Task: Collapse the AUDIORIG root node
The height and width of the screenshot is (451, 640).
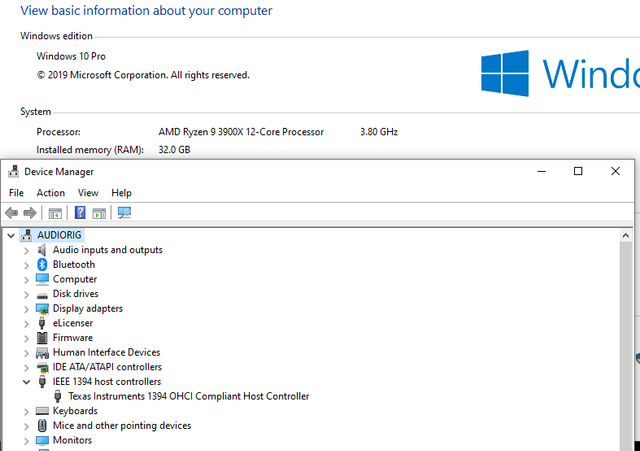Action: (11, 235)
